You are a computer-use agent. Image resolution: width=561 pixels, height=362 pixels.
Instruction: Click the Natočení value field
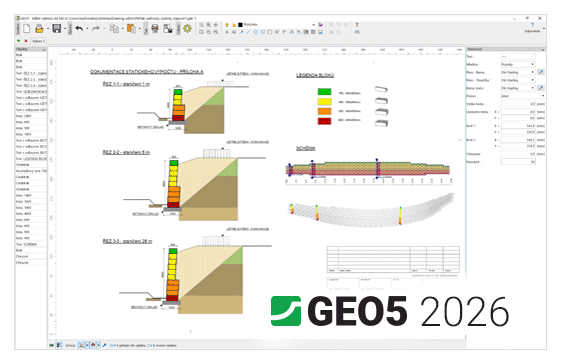tap(518, 162)
